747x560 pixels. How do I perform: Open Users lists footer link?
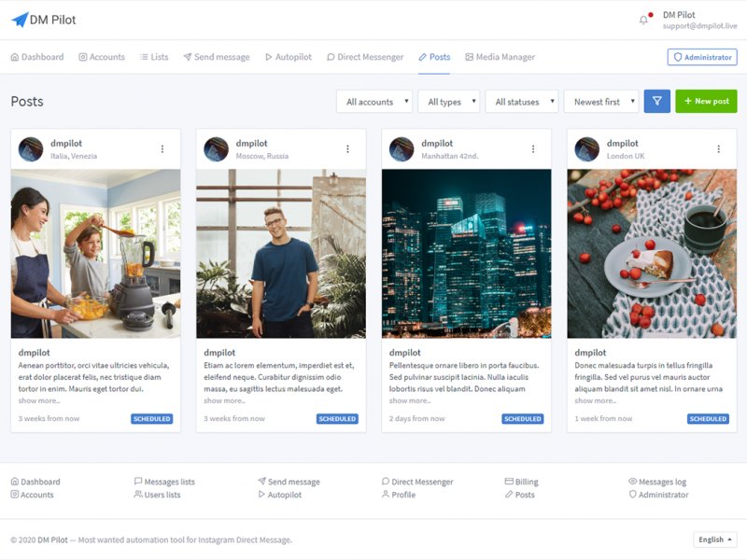(158, 495)
